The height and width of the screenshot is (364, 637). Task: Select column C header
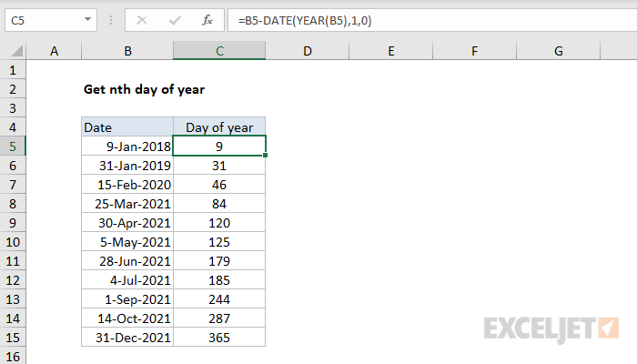click(219, 51)
